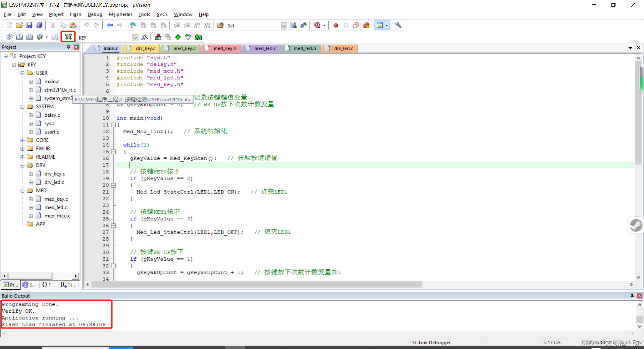Expand the FWLIB folder
Viewport: 644px width, 349px height.
tap(22, 149)
